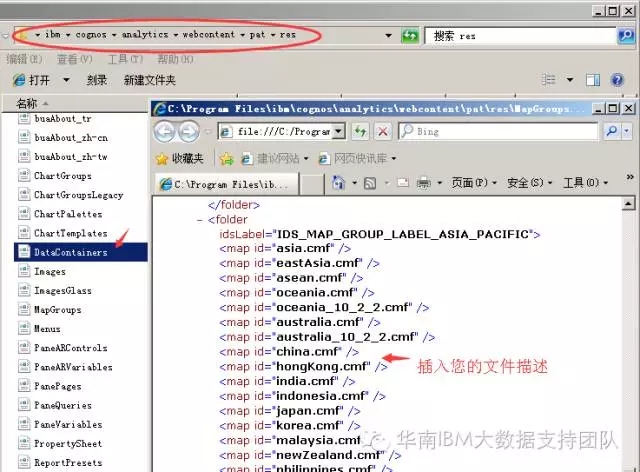This screenshot has height=472, width=640.
Task: Select the PaneARVariables file
Action: click(73, 367)
